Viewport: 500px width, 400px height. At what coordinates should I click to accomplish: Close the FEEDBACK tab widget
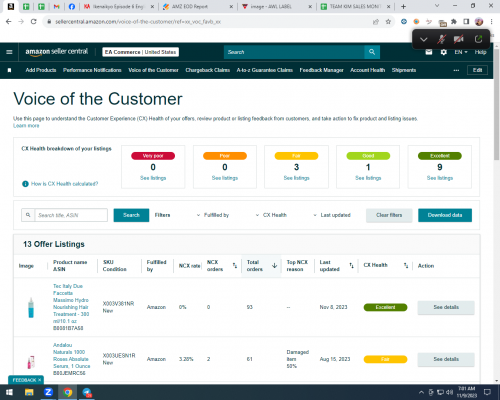pyautogui.click(x=39, y=380)
